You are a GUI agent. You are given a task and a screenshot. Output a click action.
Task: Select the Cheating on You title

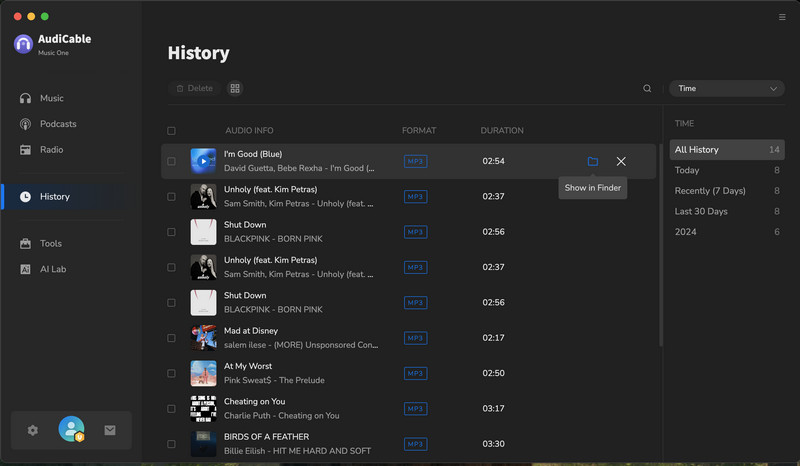[254, 401]
